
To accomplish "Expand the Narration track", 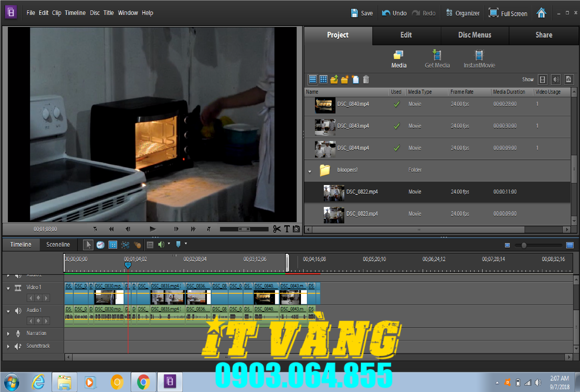I will pos(8,333).
